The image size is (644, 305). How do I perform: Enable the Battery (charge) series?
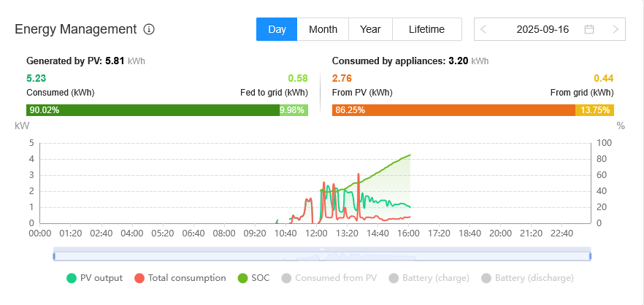point(430,278)
